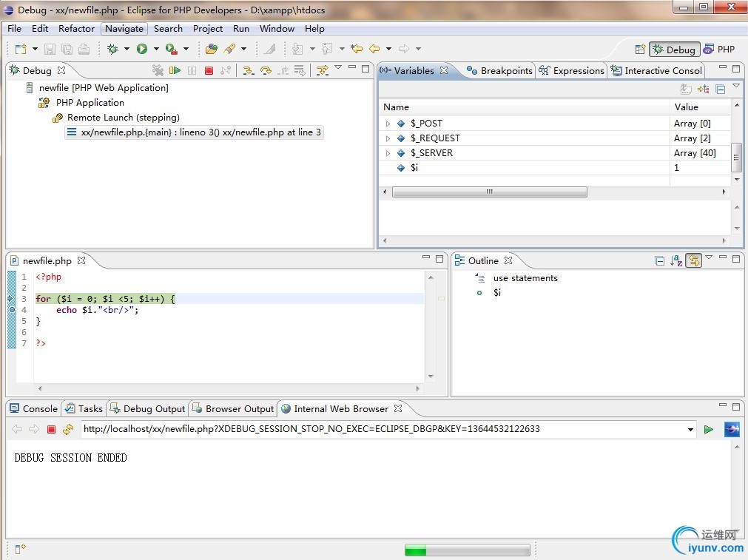Refresh the Internal Web Browser page
748x560 pixels.
click(x=68, y=429)
